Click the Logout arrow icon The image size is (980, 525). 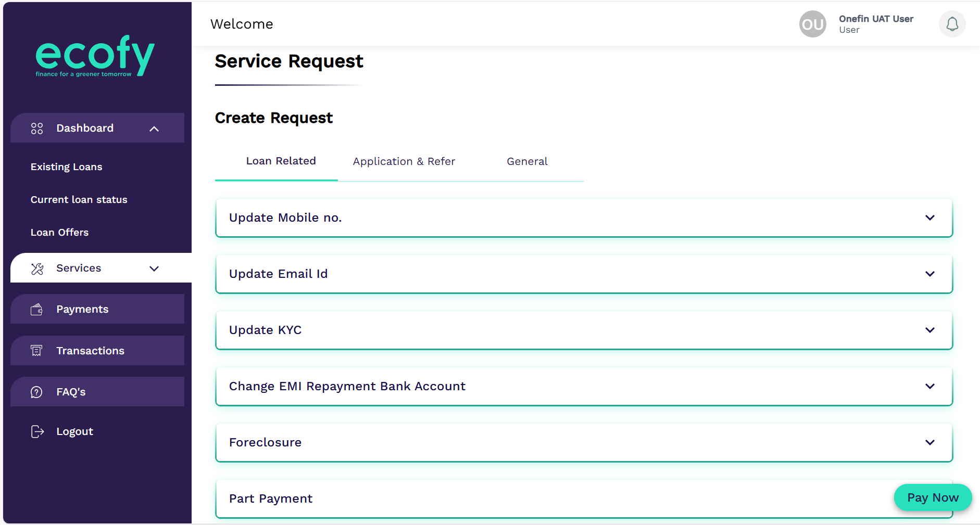(37, 431)
